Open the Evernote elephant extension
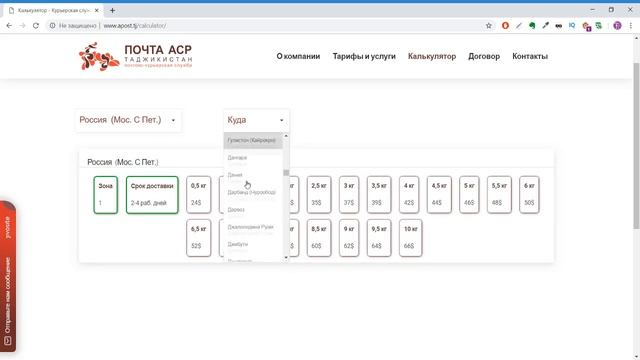Screen dimensions: 640x360 click(532, 25)
